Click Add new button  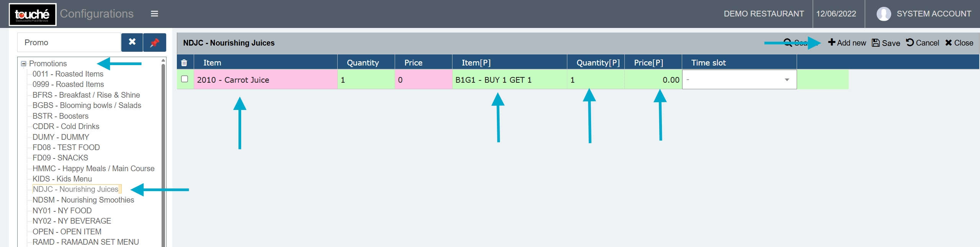click(847, 43)
